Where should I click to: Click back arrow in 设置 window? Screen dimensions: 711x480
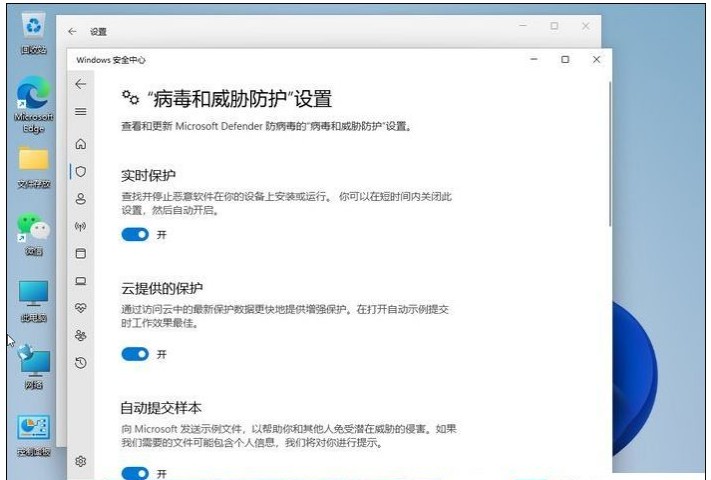click(x=72, y=31)
